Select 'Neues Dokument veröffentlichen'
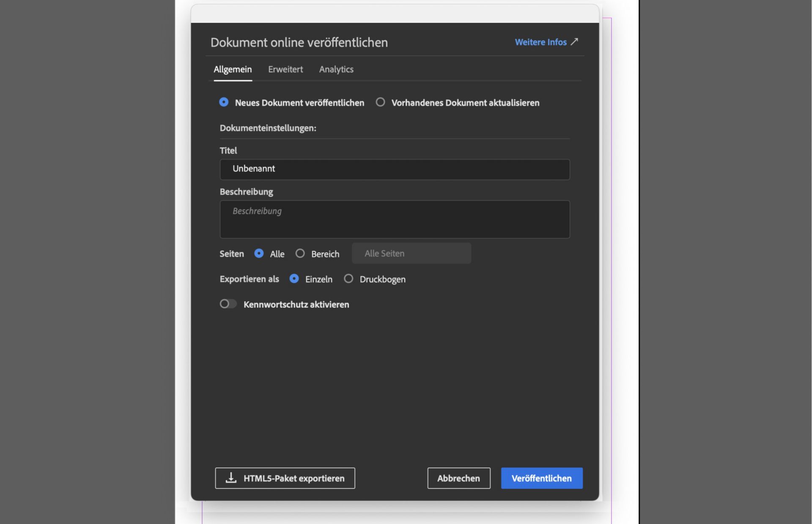This screenshot has height=524, width=812. [x=224, y=102]
